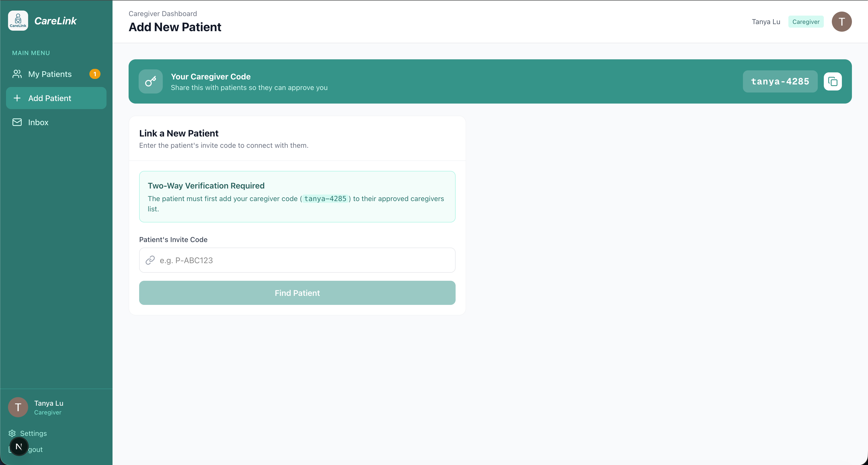Click the My Patients people icon

click(17, 74)
